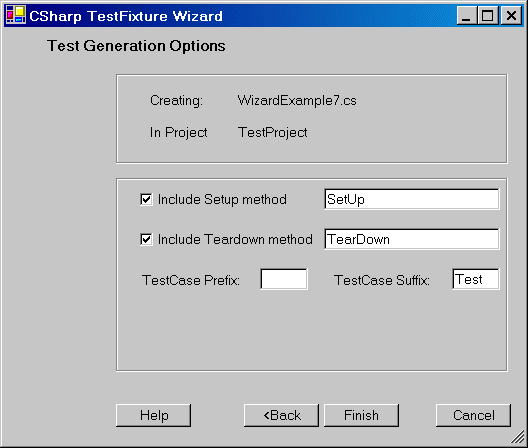Open Help for the wizard
528x448 pixels.
(154, 415)
